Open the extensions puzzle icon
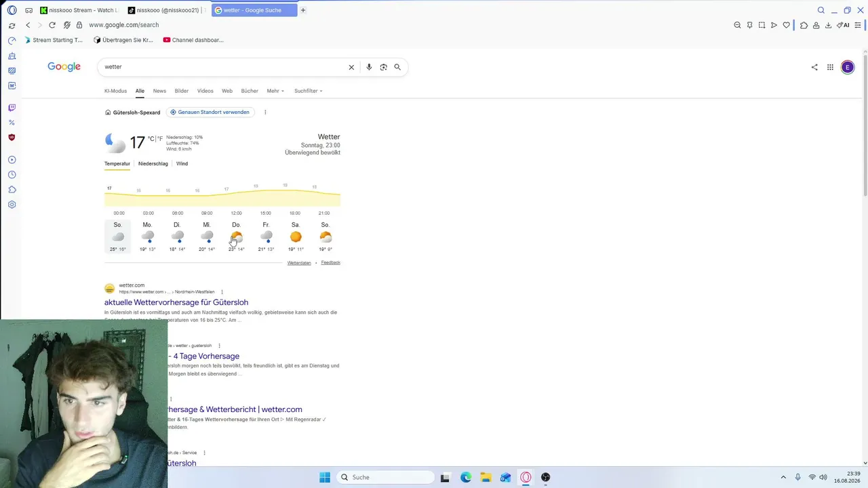Image resolution: width=868 pixels, height=488 pixels. [x=804, y=25]
